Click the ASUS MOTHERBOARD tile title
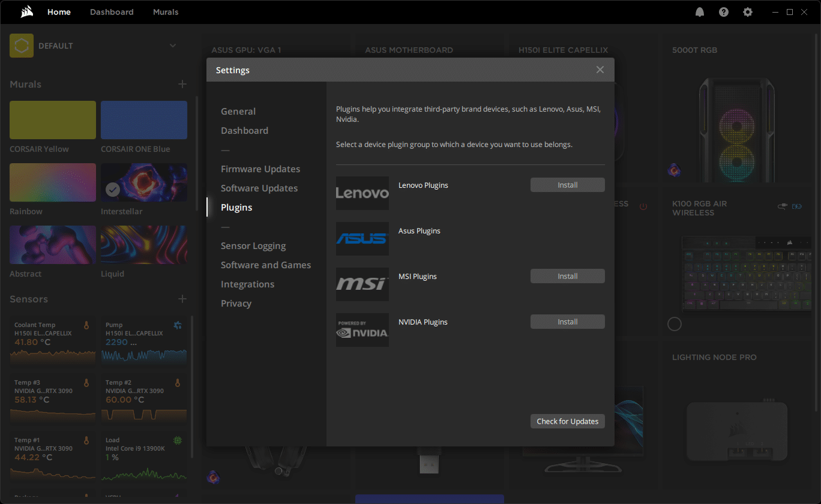The height and width of the screenshot is (504, 821). (x=409, y=50)
